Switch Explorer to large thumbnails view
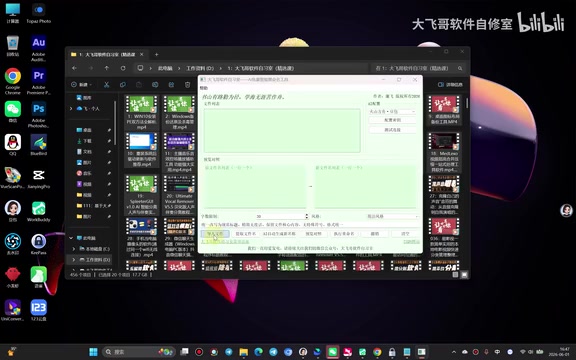Image resolution: width=576 pixels, height=360 pixels. tap(464, 274)
